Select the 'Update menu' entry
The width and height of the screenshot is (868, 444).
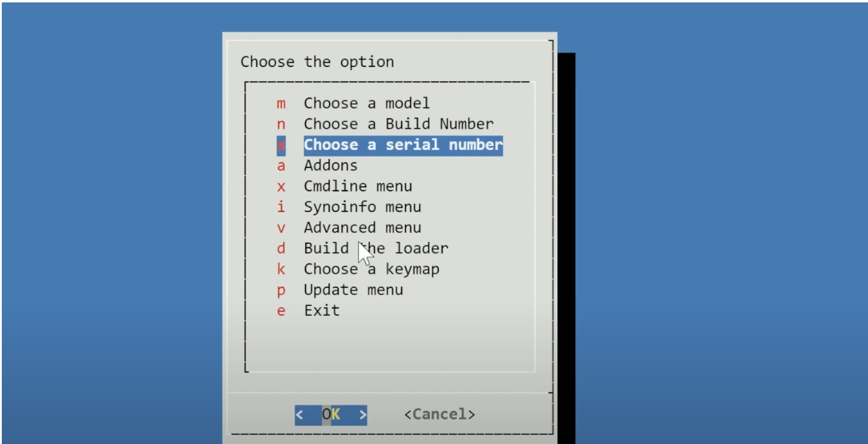(x=353, y=290)
